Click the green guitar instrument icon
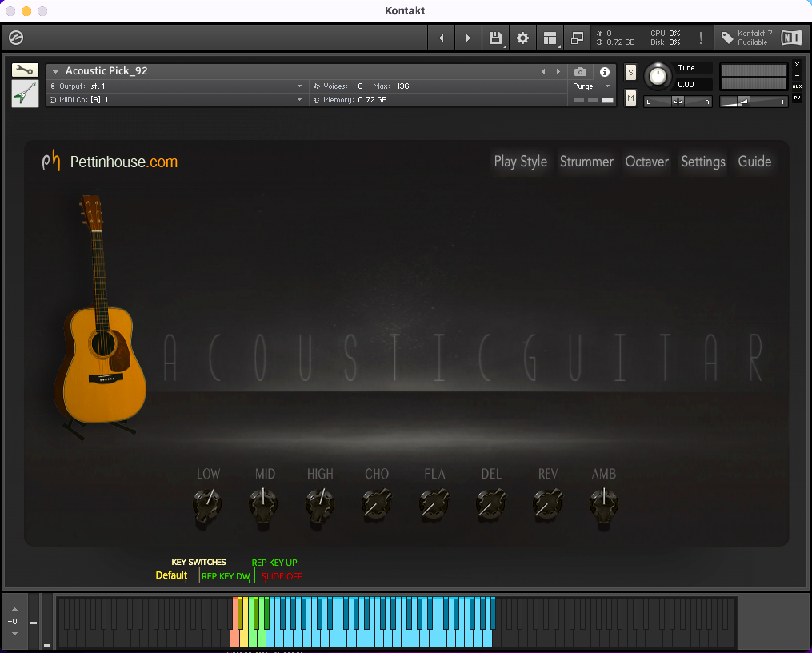The height and width of the screenshot is (653, 812). (25, 93)
